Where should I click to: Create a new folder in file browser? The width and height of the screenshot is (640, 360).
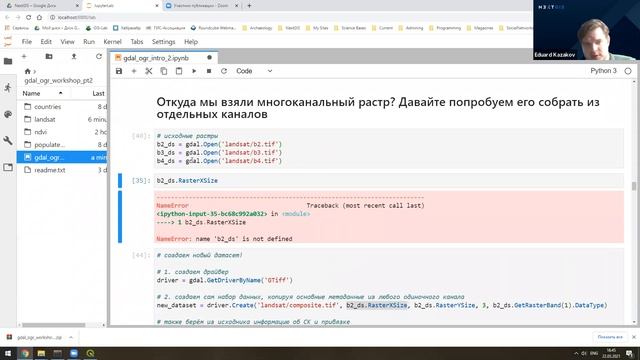pos(49,56)
